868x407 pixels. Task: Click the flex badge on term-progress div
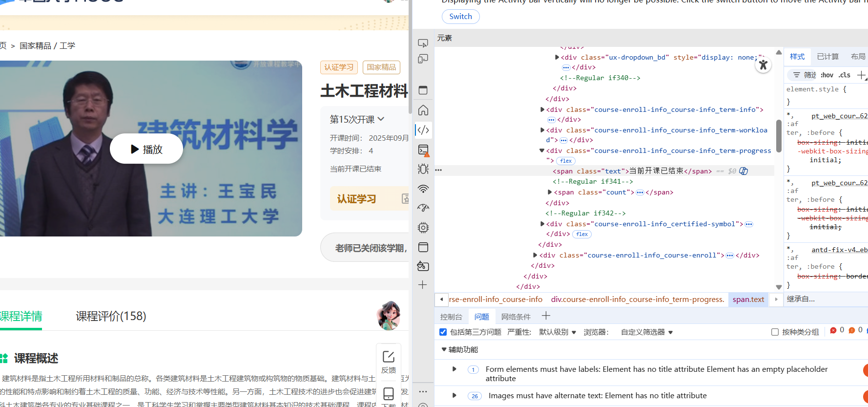pos(566,161)
